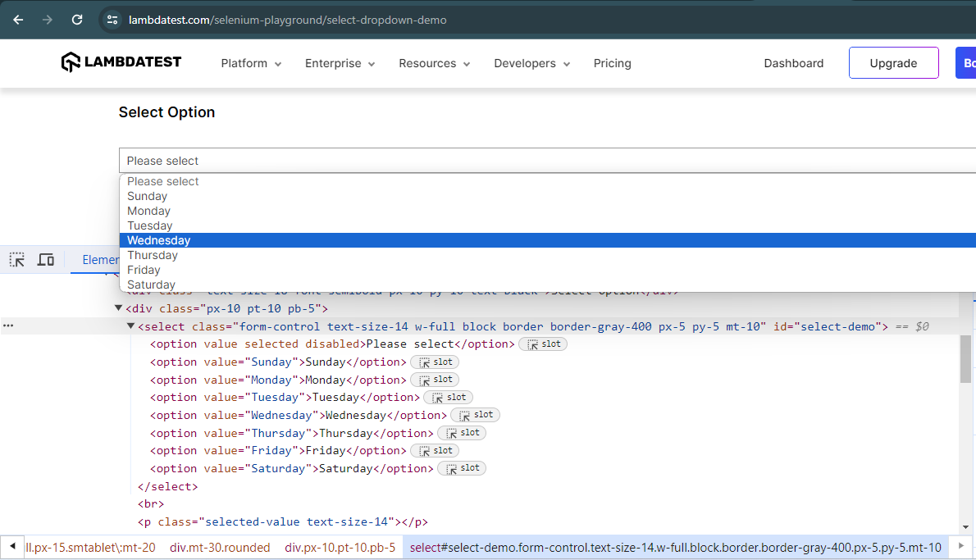This screenshot has height=560, width=976.
Task: Choose Wednesday from the dropdown list
Action: pyautogui.click(x=159, y=240)
